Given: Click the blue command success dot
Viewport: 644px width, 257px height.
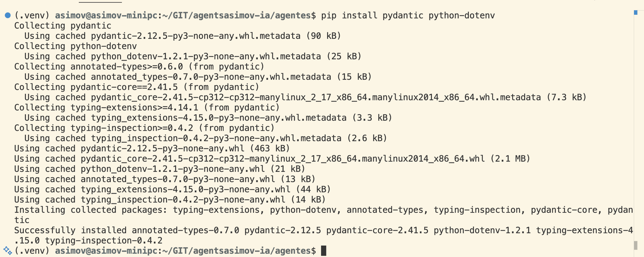Looking at the screenshot, I should [8, 15].
